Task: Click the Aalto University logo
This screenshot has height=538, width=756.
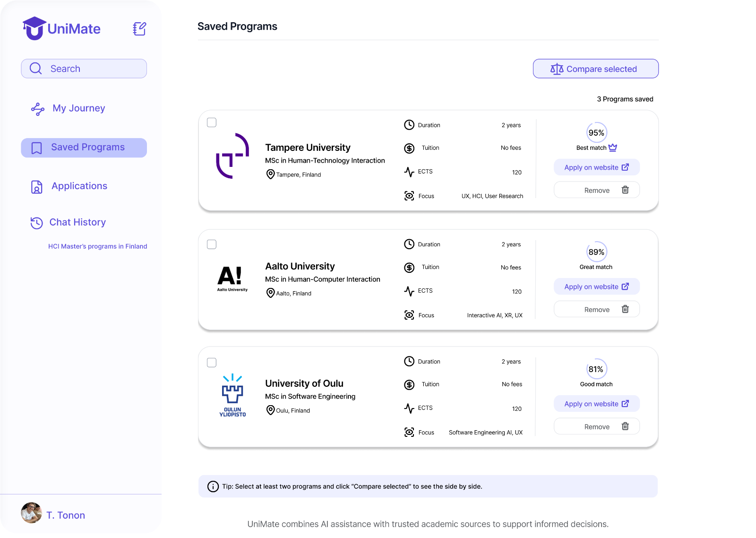Action: pos(232,279)
